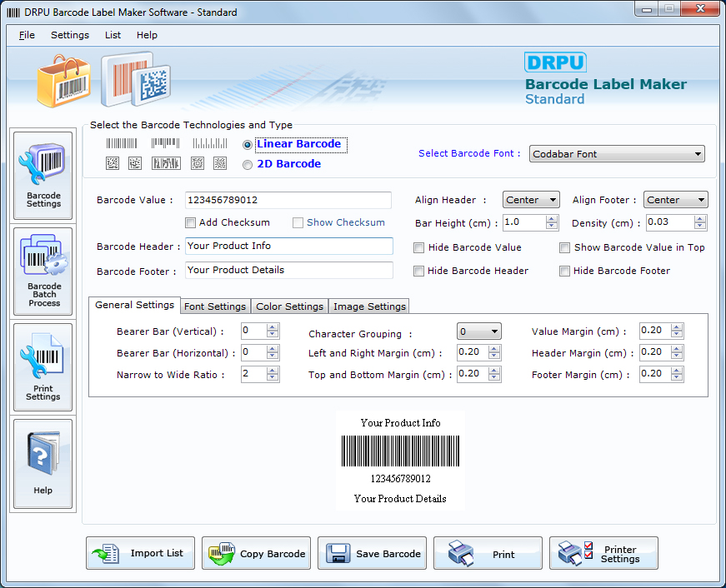
Task: Check Show Barcode Value in Top
Action: (564, 248)
